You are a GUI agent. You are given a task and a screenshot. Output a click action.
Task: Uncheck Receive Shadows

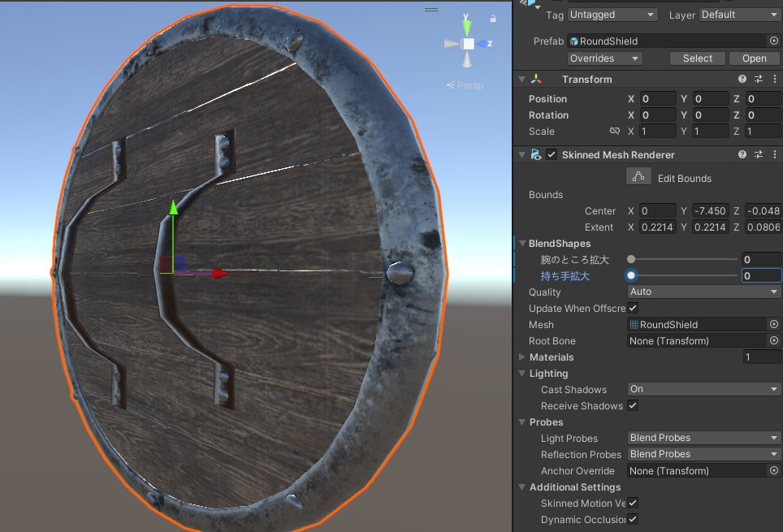[x=633, y=405]
